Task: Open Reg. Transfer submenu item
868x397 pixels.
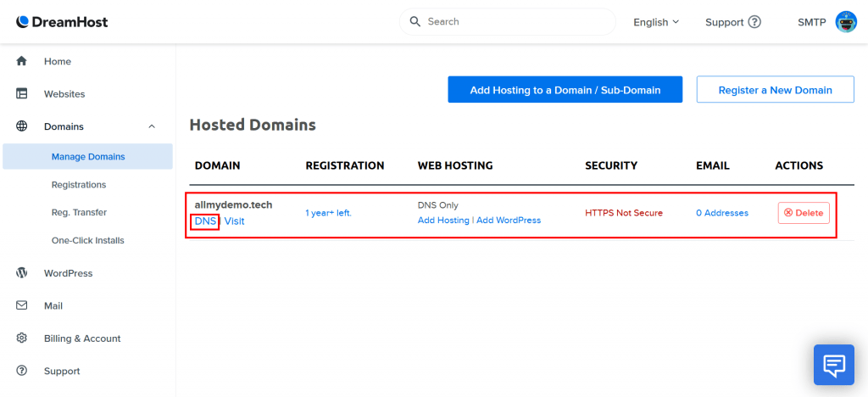Action: click(79, 213)
